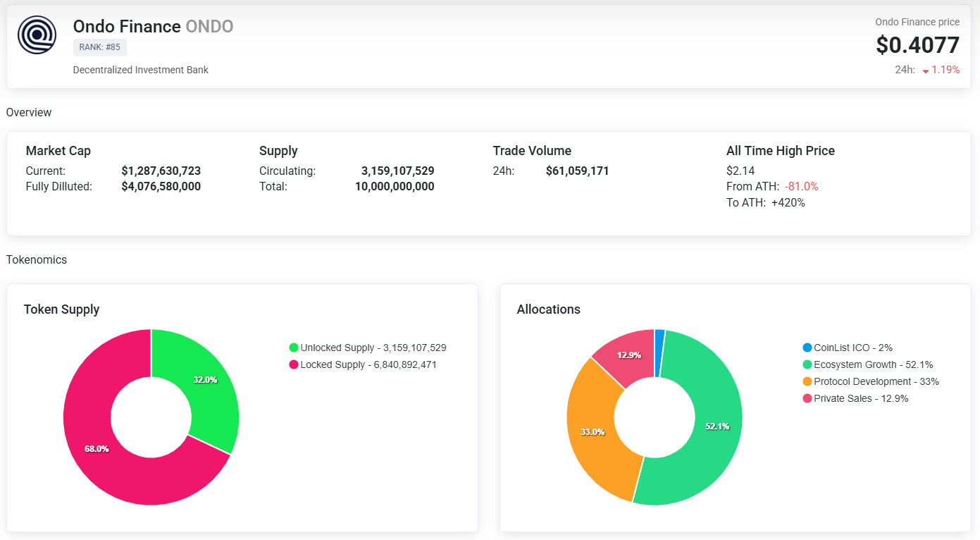Click the green 52.1% Ecosystem Growth slice
The image size is (980, 540).
click(717, 427)
